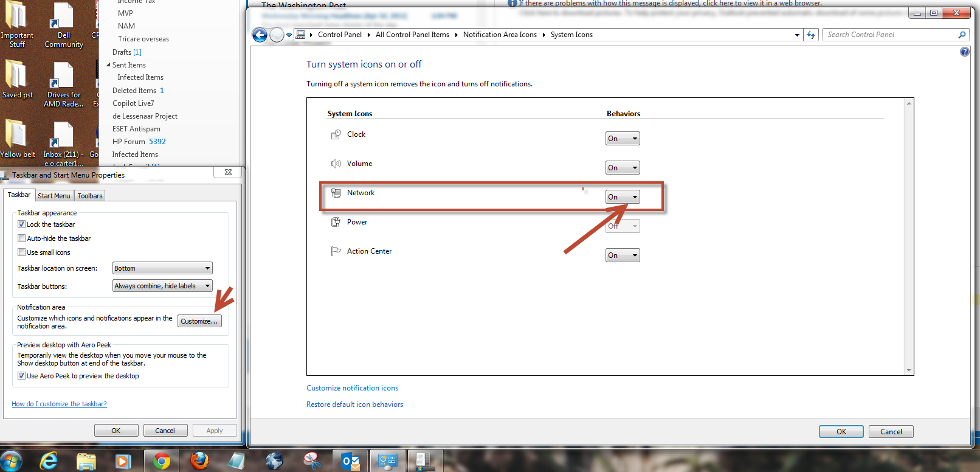Select the Drivers for AMD Radeon shortcut

tap(64, 83)
